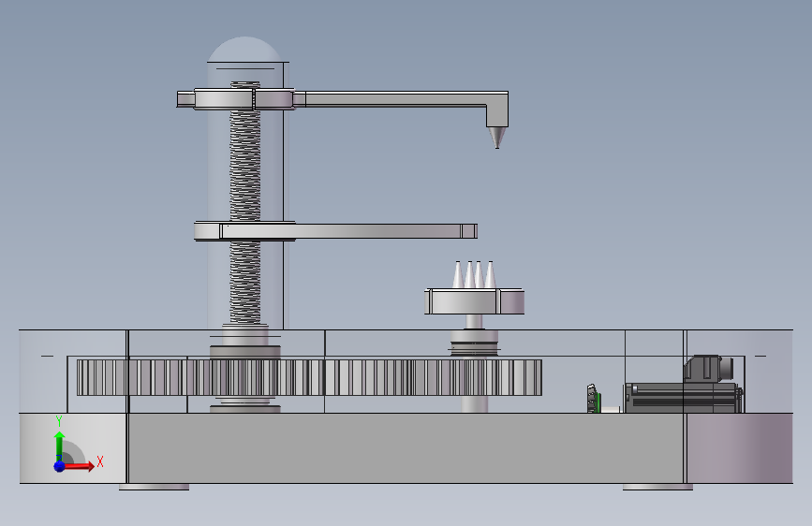
Task: Select the black servo motor body
Action: 681,398
